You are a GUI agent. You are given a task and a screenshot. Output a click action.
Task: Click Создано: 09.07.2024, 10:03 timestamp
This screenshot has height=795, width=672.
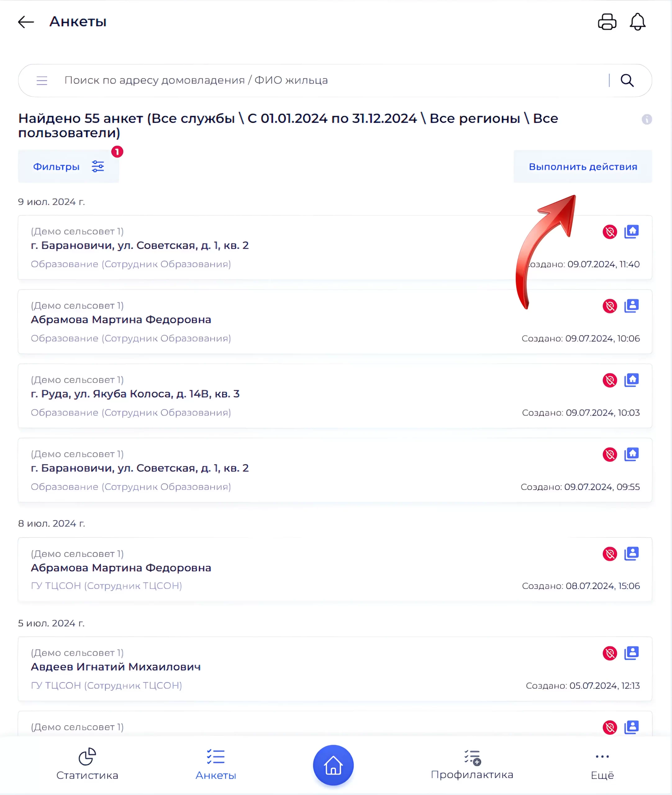[581, 413]
